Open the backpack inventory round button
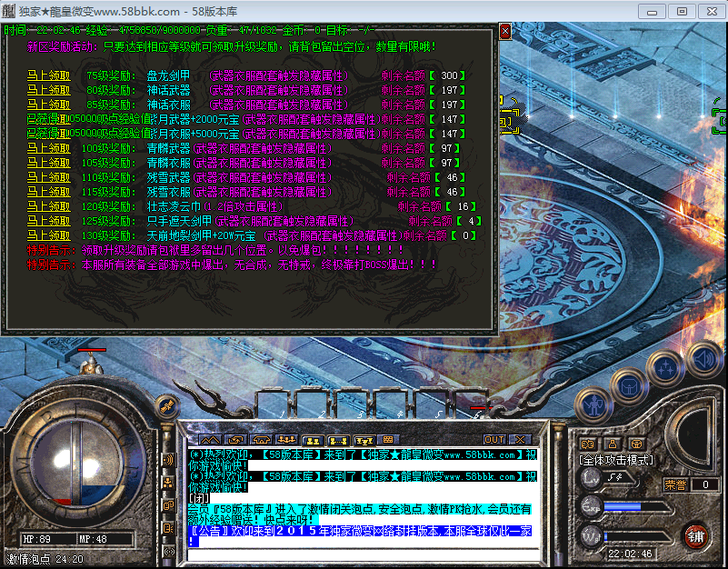The width and height of the screenshot is (728, 569). pos(629,384)
